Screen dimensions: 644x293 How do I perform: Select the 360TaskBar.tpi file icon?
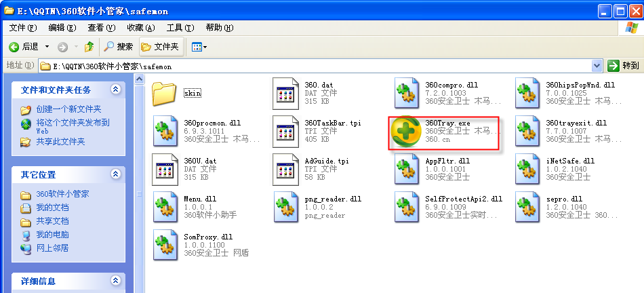point(287,131)
